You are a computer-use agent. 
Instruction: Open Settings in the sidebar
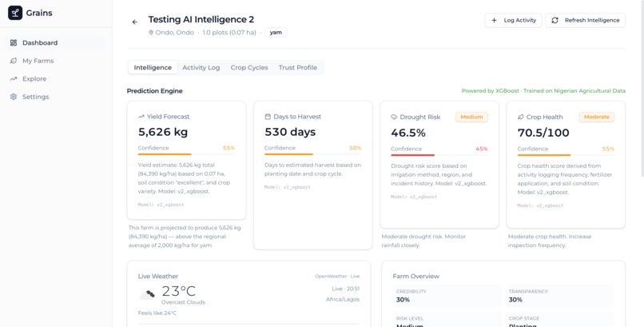click(x=54, y=97)
